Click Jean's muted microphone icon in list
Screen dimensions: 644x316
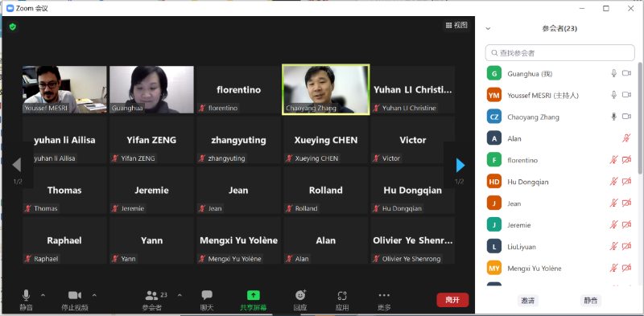(x=614, y=203)
